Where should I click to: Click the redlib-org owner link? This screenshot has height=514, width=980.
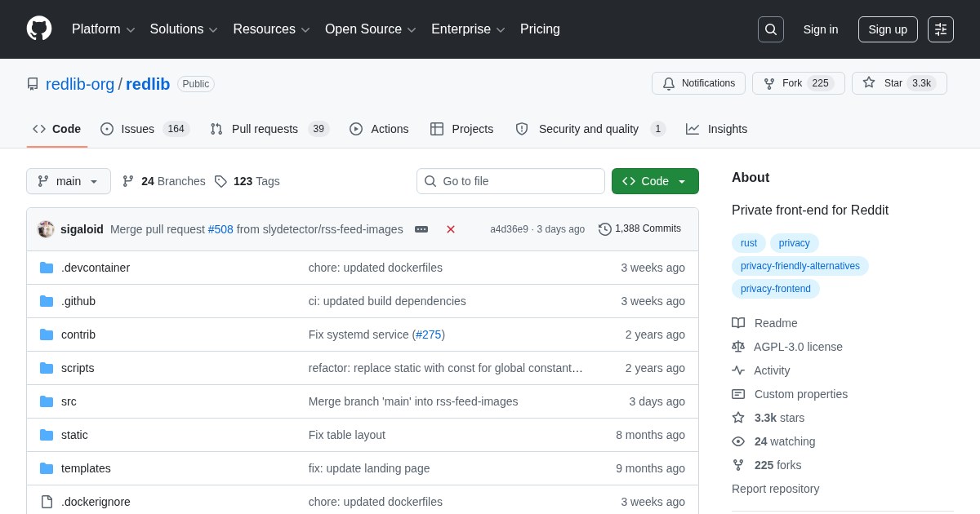[x=80, y=84]
